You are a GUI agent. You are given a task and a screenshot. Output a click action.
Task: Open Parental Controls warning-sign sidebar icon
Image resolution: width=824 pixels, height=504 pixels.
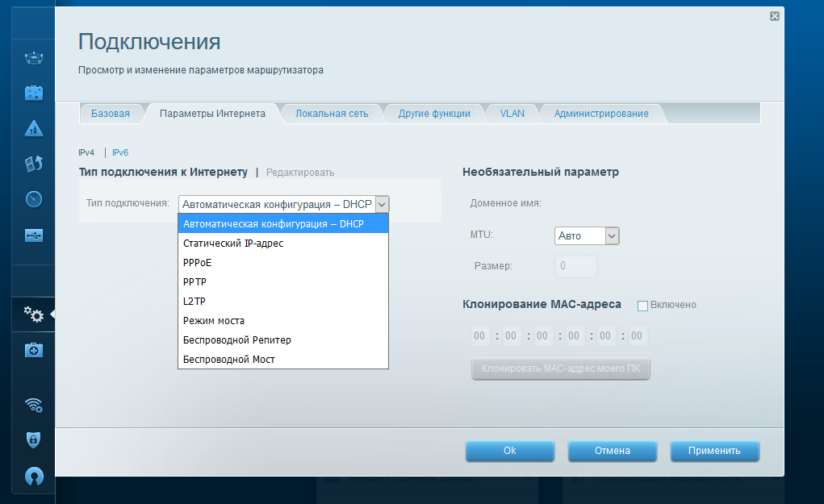click(34, 129)
